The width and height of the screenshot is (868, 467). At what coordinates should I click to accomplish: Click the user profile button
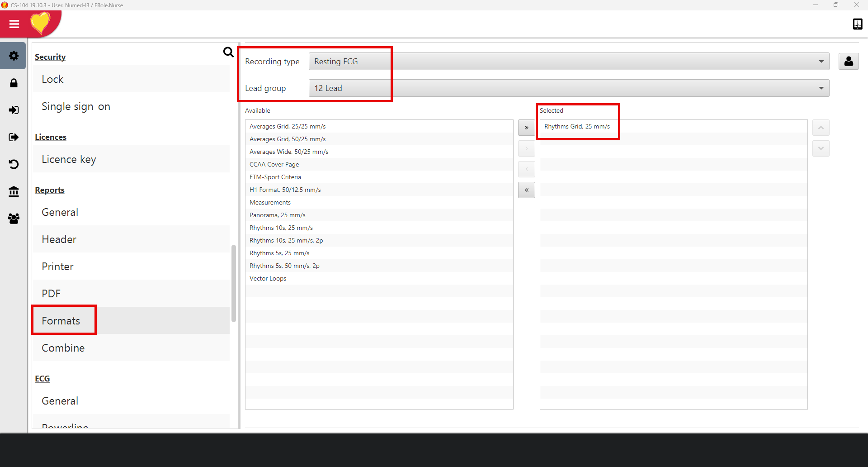[848, 61]
